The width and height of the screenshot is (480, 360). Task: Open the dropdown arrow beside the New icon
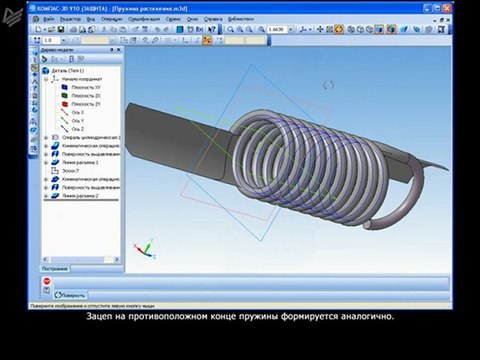(44, 30)
